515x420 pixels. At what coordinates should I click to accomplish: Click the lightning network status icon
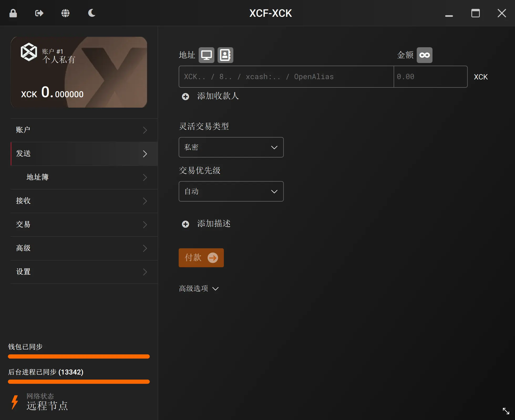pyautogui.click(x=15, y=402)
